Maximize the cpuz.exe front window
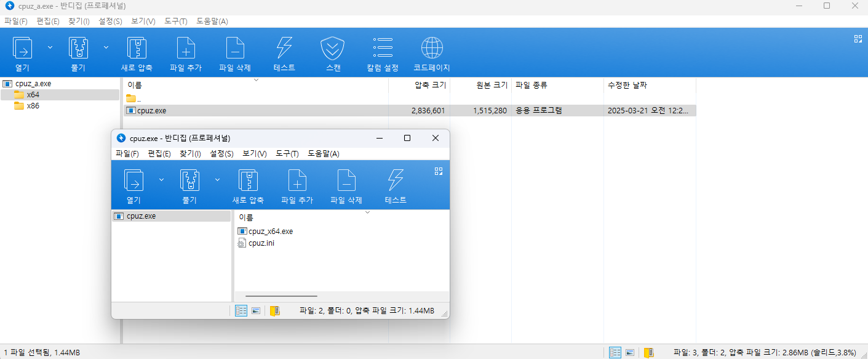868x359 pixels. (x=407, y=138)
